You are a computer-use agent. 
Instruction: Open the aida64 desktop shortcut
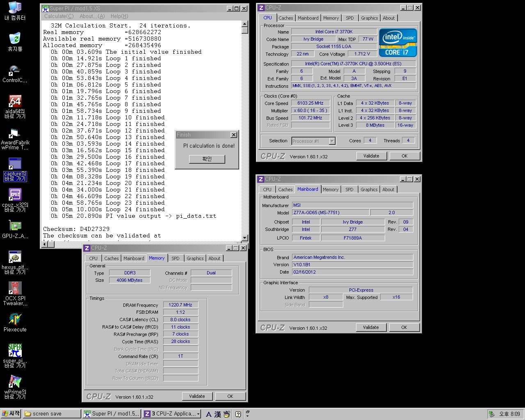click(15, 107)
